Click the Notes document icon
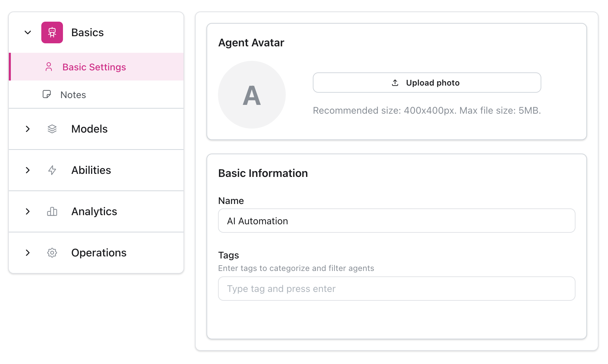 click(x=47, y=95)
